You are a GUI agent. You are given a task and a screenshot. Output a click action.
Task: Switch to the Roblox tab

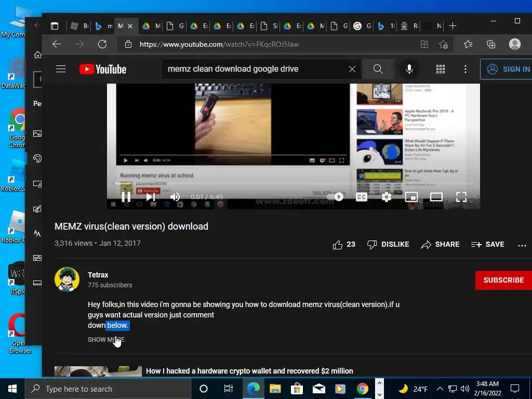coord(79,26)
